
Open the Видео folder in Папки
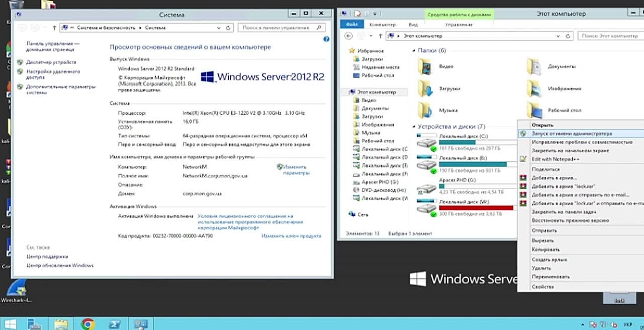426,67
